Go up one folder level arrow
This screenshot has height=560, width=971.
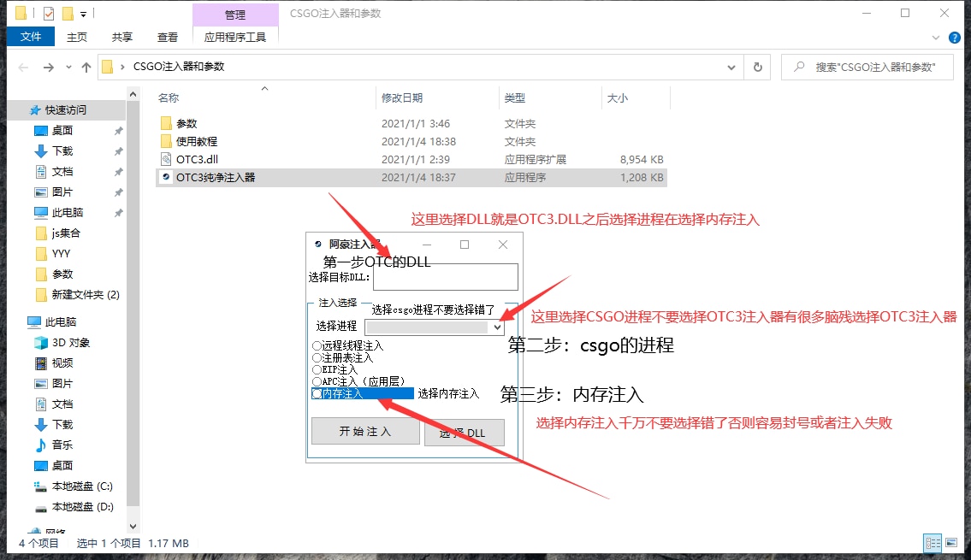86,67
